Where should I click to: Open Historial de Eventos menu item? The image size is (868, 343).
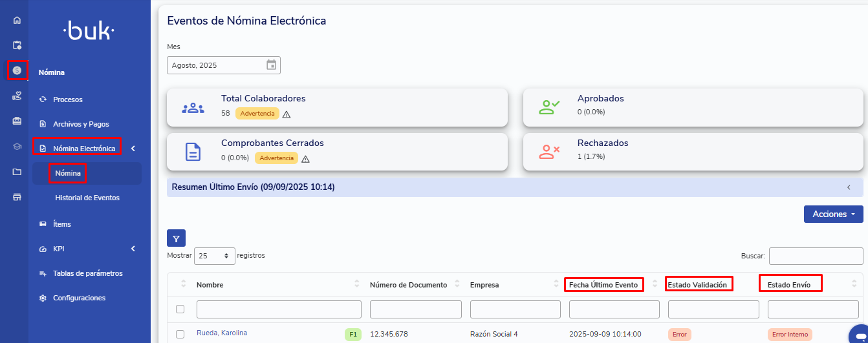pyautogui.click(x=87, y=198)
